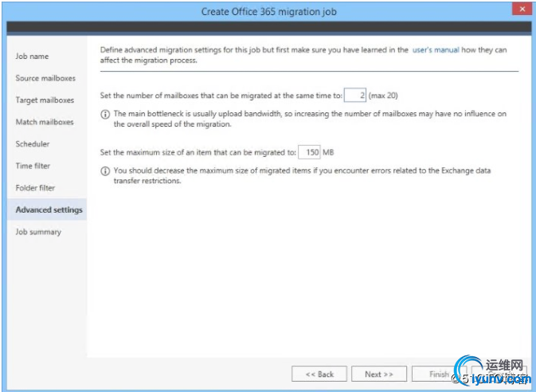Click the info icon beside bottleneck note
Viewport: 536px width, 392px height.
[x=105, y=114]
